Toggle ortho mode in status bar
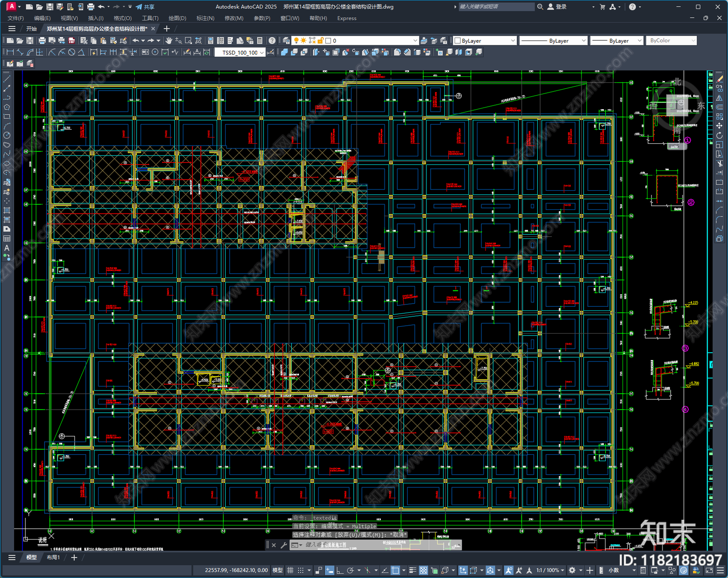The image size is (728, 578). 339,570
